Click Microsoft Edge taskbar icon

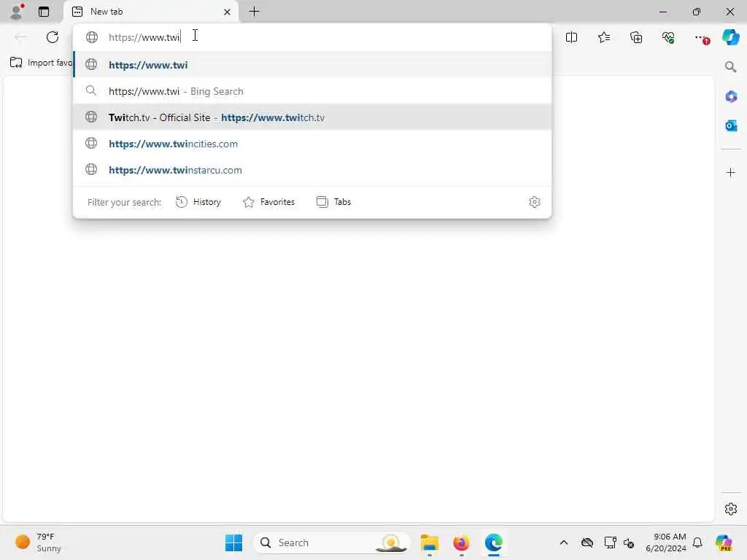pos(494,542)
